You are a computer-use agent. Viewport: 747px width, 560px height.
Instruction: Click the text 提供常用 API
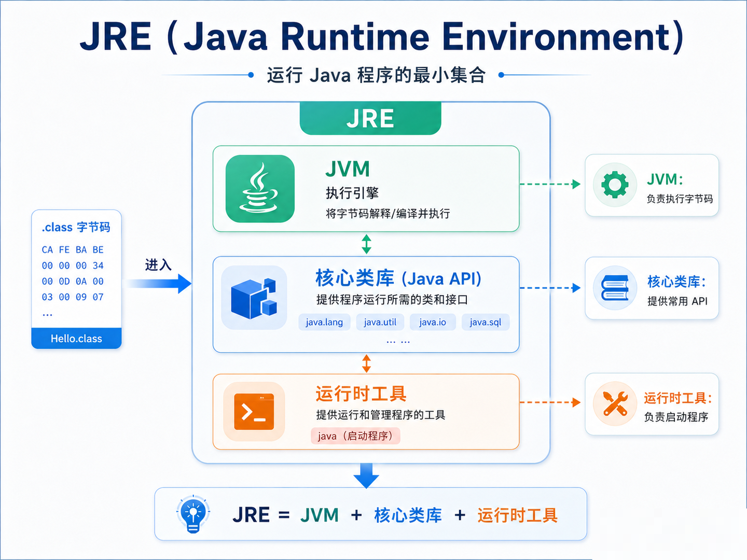677,301
